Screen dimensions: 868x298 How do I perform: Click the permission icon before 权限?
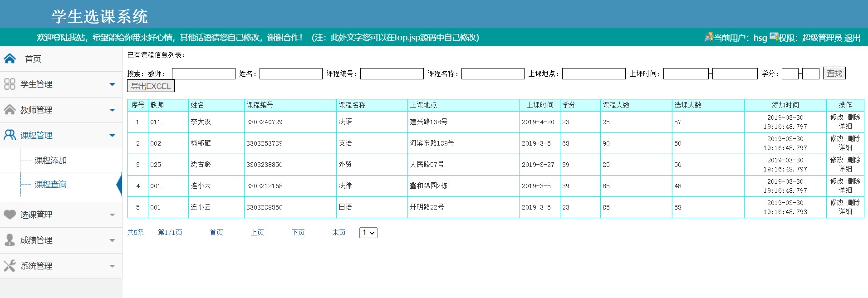tap(774, 37)
